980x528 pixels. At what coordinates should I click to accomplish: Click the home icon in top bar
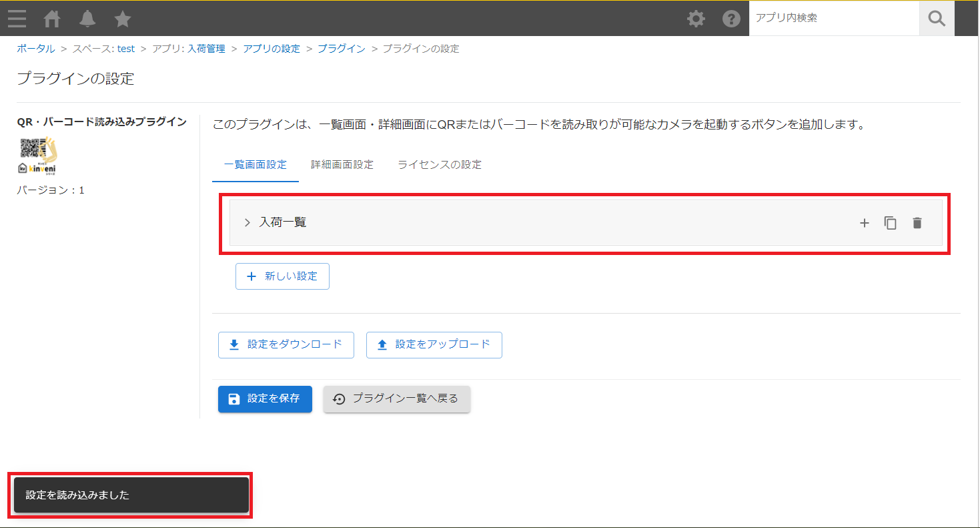click(x=52, y=19)
